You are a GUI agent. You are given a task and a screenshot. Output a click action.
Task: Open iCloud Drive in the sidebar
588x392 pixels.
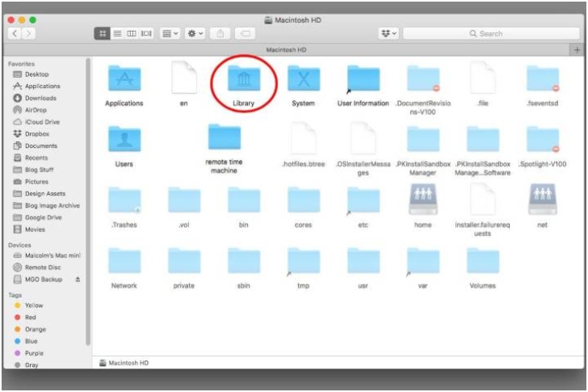pyautogui.click(x=36, y=122)
